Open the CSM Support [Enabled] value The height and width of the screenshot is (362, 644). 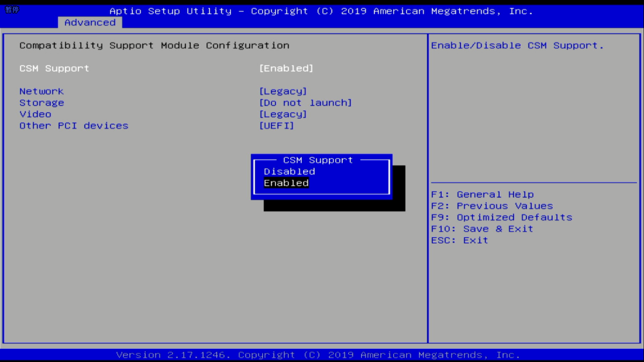pyautogui.click(x=286, y=69)
